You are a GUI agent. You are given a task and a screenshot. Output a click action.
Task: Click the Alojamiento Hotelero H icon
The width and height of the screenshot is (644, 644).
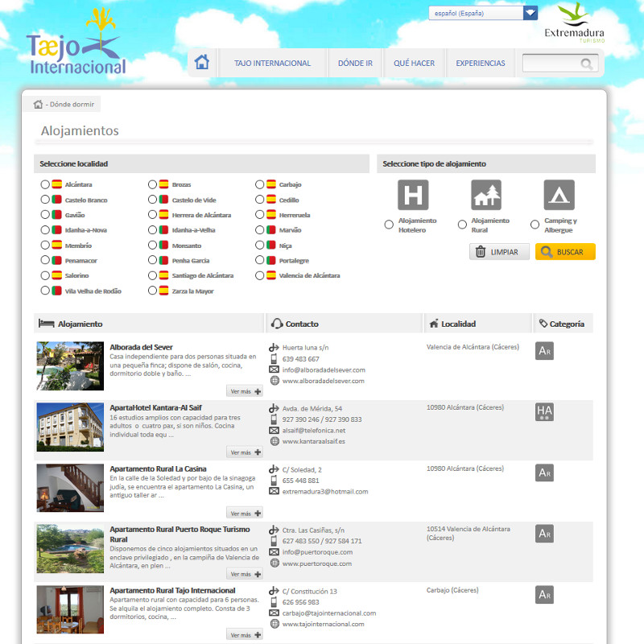[x=413, y=195]
